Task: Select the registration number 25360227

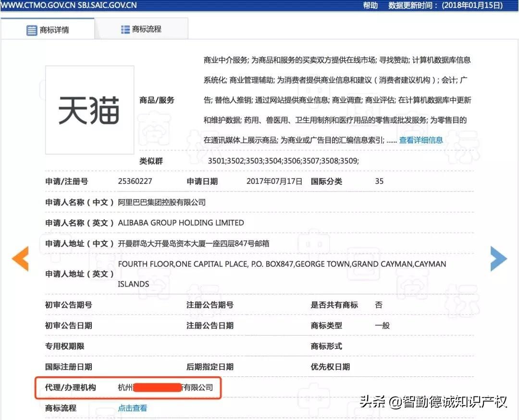Action: (x=135, y=181)
